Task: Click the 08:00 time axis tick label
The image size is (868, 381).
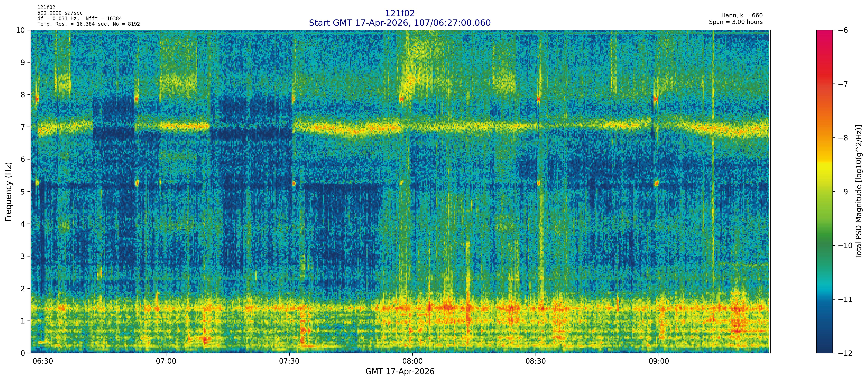Action: [x=412, y=362]
